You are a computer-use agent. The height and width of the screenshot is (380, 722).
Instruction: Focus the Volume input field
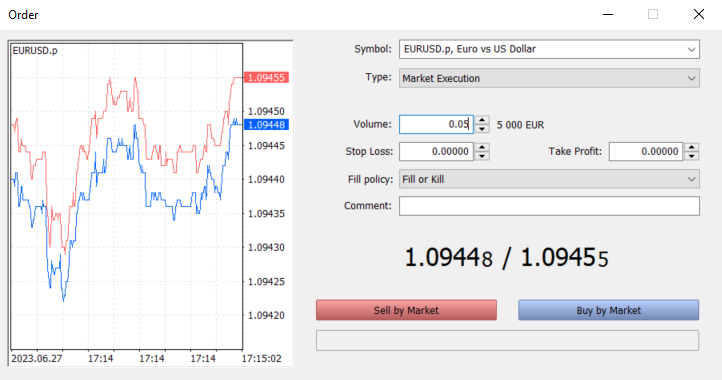pyautogui.click(x=436, y=124)
